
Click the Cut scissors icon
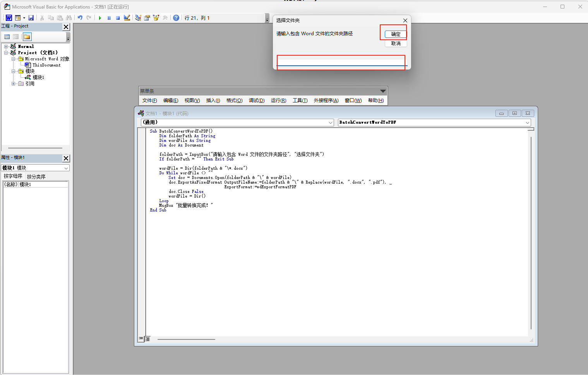(x=42, y=18)
